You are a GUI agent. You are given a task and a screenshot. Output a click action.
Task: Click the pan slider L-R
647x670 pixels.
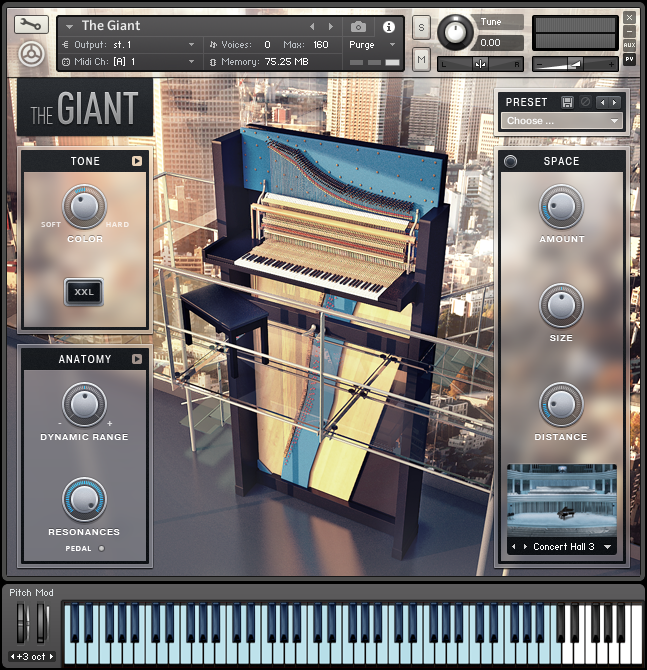coord(480,65)
